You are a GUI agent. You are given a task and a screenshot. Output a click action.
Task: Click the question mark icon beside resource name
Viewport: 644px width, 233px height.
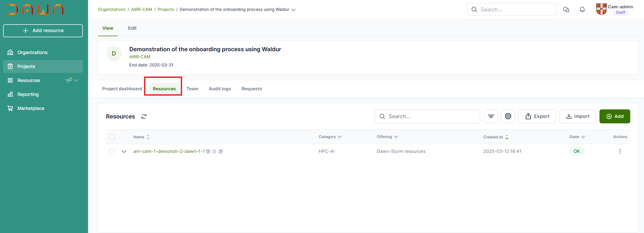208,152
